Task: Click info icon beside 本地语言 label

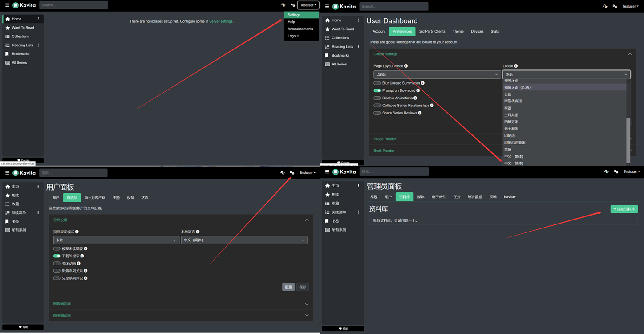Action: 198,232
